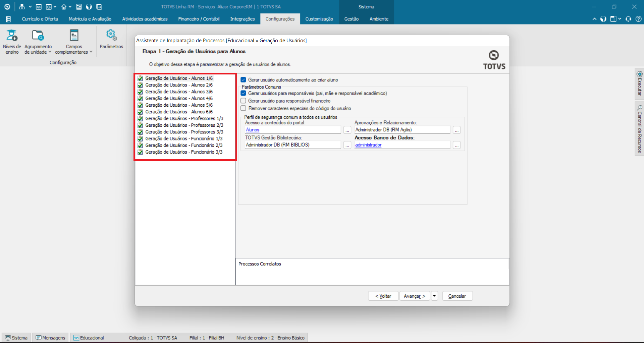
Task: Open the organization hierarchy icon in quick toolbar
Action: click(22, 7)
